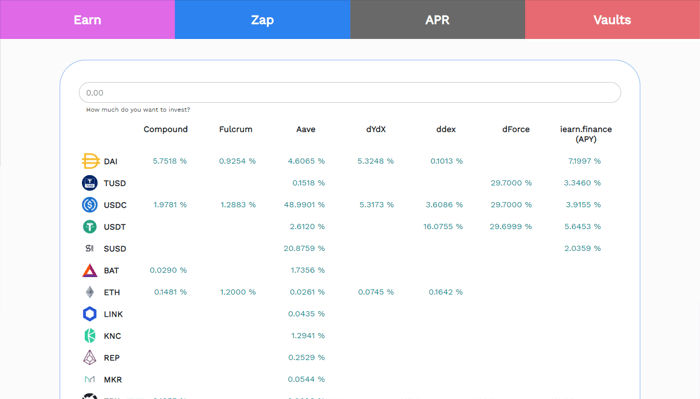Select the MKR row label
This screenshot has width=700, height=399.
[x=112, y=380]
